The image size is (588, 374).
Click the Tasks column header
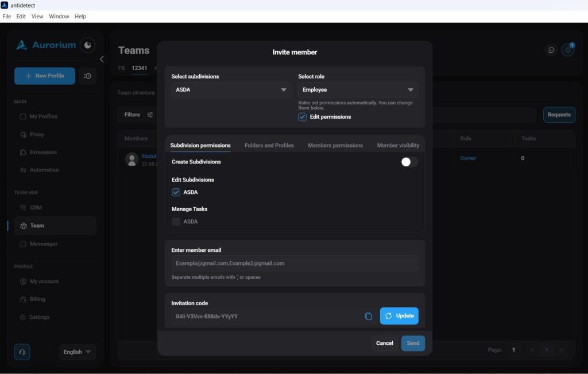[528, 138]
